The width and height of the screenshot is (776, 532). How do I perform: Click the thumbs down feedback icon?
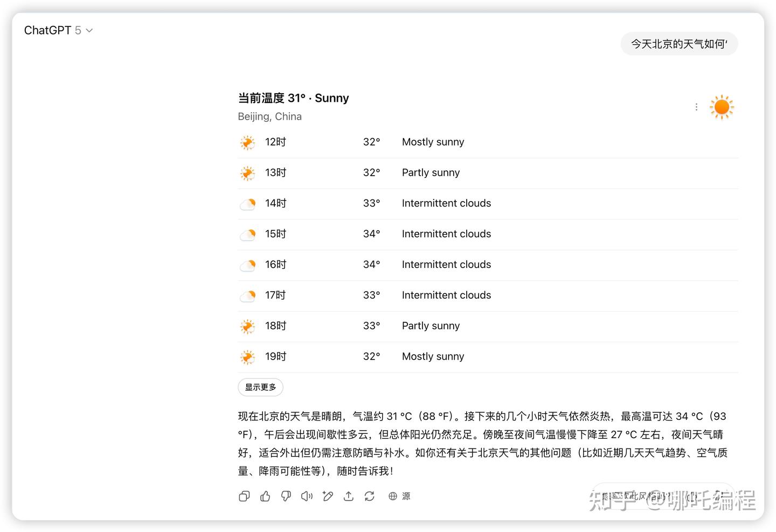(286, 496)
